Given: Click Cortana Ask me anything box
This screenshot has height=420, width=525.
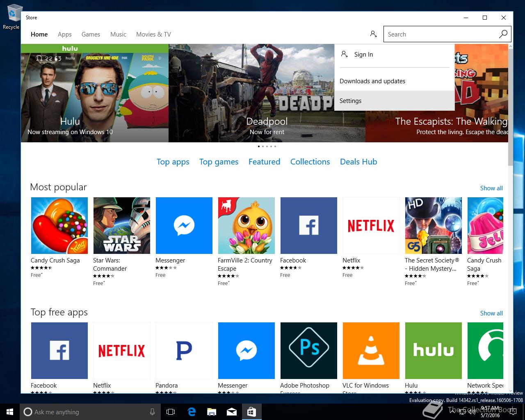Looking at the screenshot, I should click(90, 412).
